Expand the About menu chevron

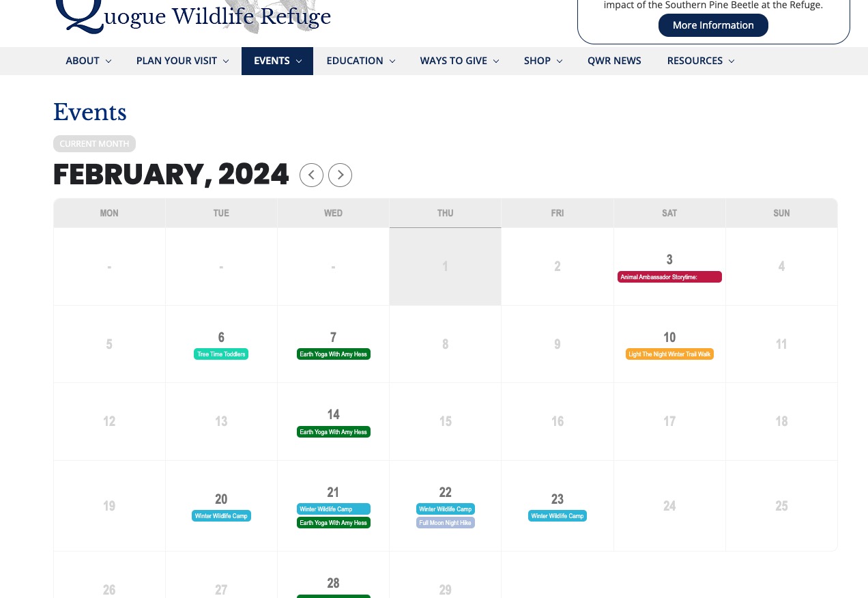pyautogui.click(x=108, y=61)
